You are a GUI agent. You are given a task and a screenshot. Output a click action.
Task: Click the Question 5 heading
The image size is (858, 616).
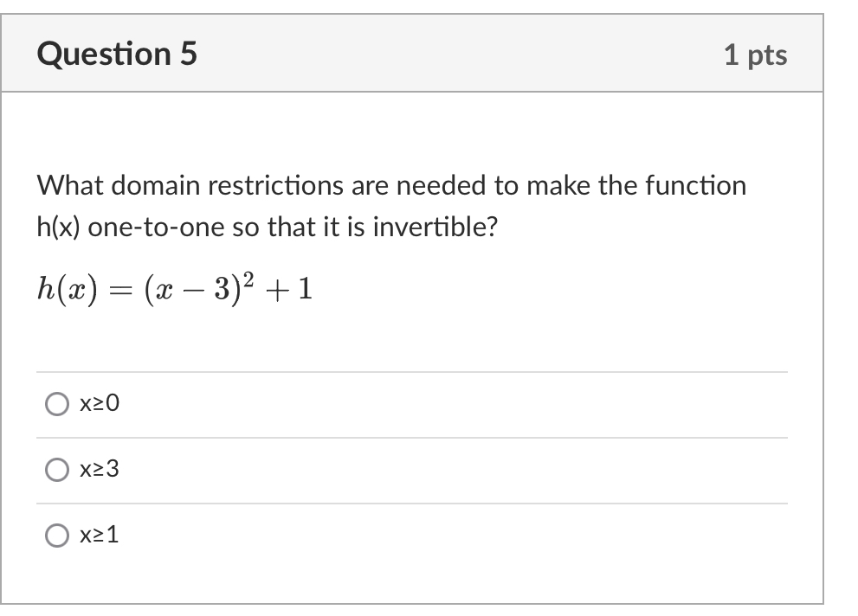[117, 54]
